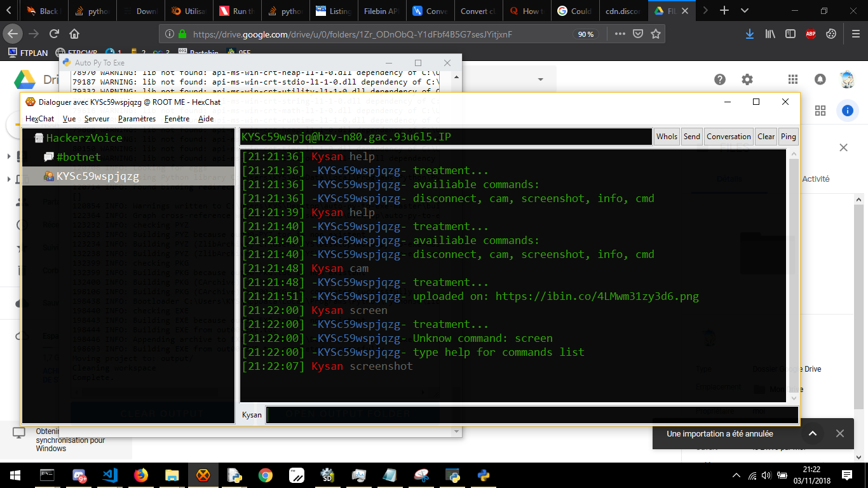Dismiss the cancelled upload notification
This screenshot has height=488, width=868.
(840, 433)
